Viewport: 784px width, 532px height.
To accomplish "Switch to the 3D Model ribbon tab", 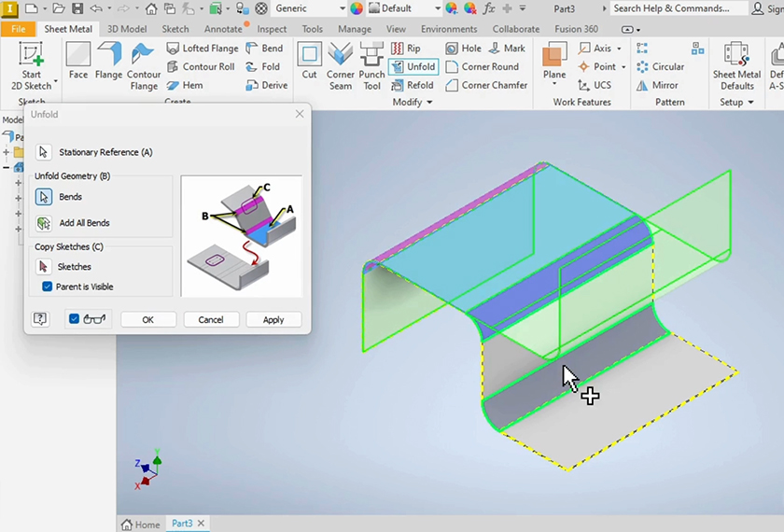I will [x=127, y=29].
